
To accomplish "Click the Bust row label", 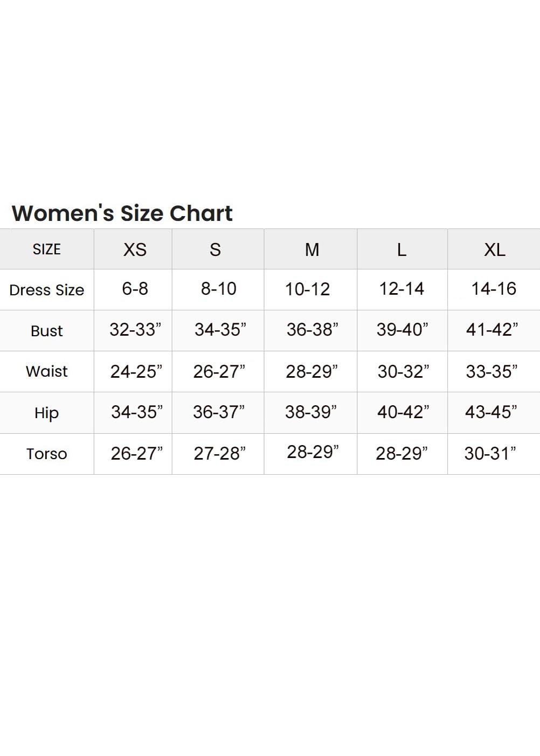I will pyautogui.click(x=46, y=331).
